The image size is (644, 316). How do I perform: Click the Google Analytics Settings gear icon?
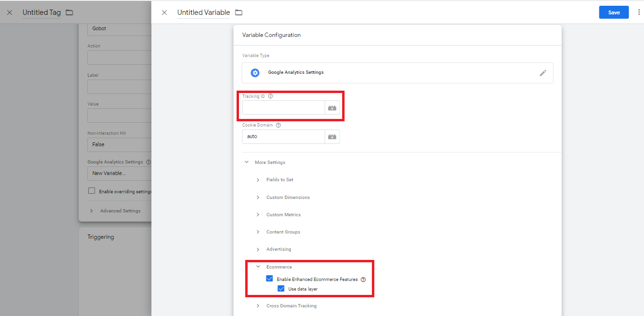pos(255,72)
